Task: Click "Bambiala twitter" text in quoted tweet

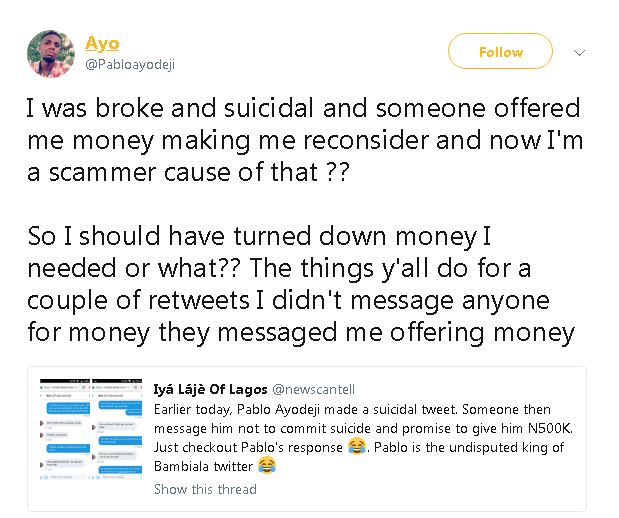Action: (x=204, y=466)
